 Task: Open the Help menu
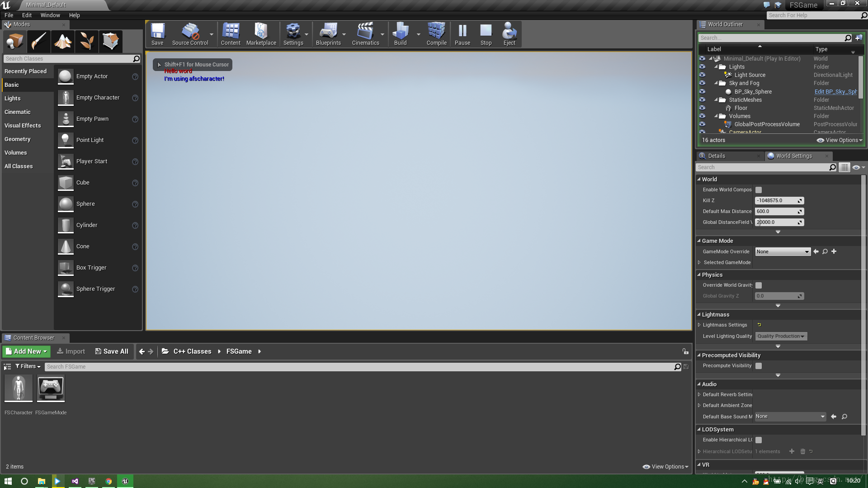pyautogui.click(x=74, y=15)
